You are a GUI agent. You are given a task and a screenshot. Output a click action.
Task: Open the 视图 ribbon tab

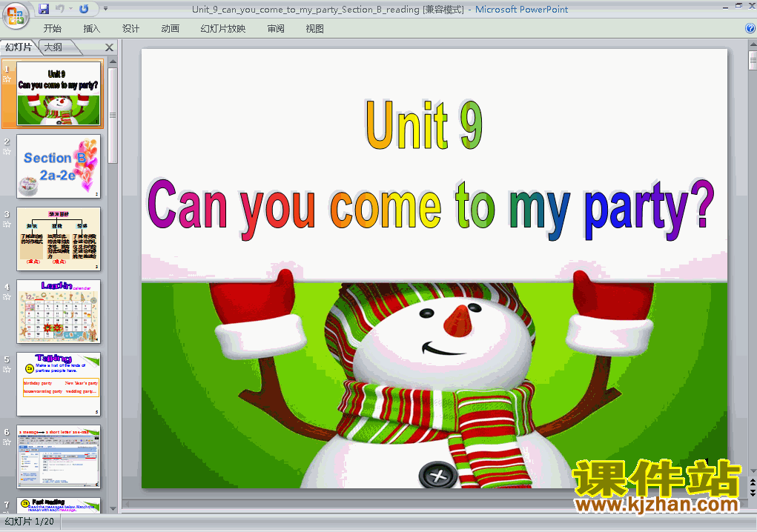(x=314, y=28)
